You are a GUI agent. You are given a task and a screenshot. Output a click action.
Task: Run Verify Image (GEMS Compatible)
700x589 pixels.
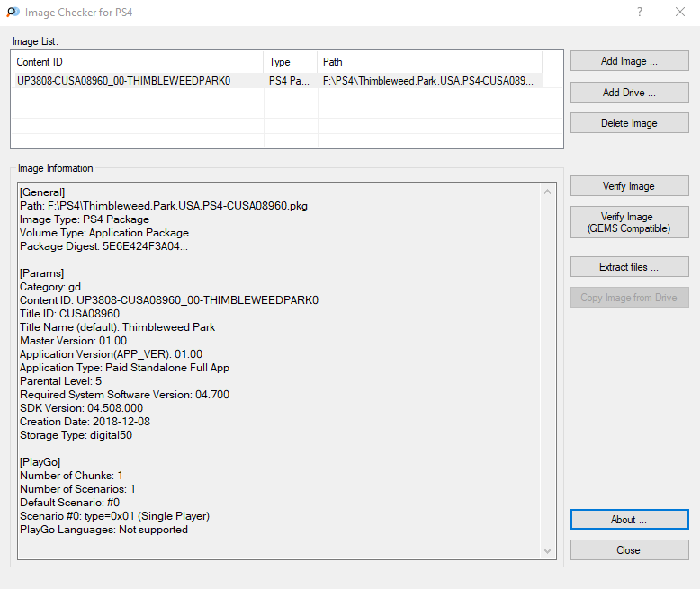630,222
